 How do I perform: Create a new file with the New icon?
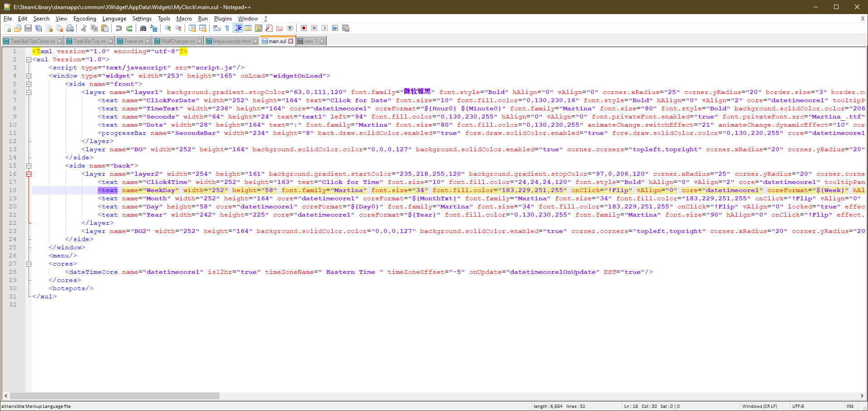pos(7,28)
